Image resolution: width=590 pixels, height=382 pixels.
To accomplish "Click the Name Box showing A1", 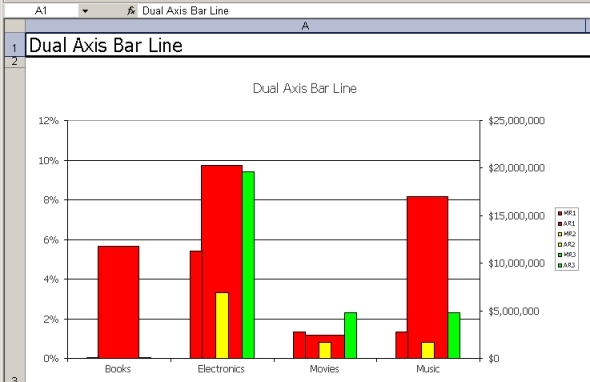I will pyautogui.click(x=41, y=11).
